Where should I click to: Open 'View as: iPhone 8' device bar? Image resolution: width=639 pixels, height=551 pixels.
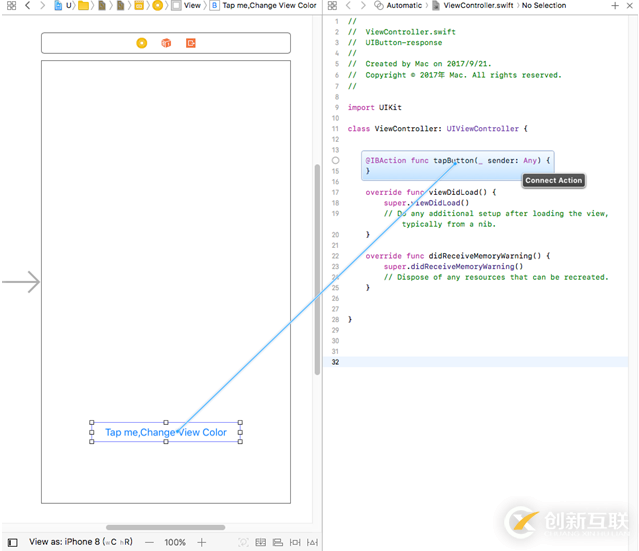coord(81,542)
